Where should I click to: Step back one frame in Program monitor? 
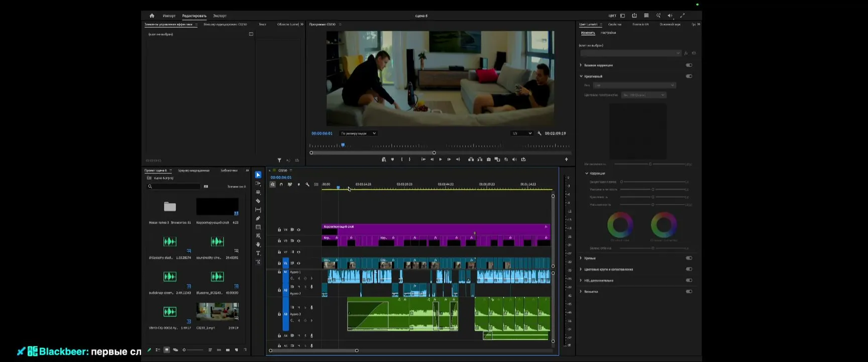pyautogui.click(x=432, y=159)
